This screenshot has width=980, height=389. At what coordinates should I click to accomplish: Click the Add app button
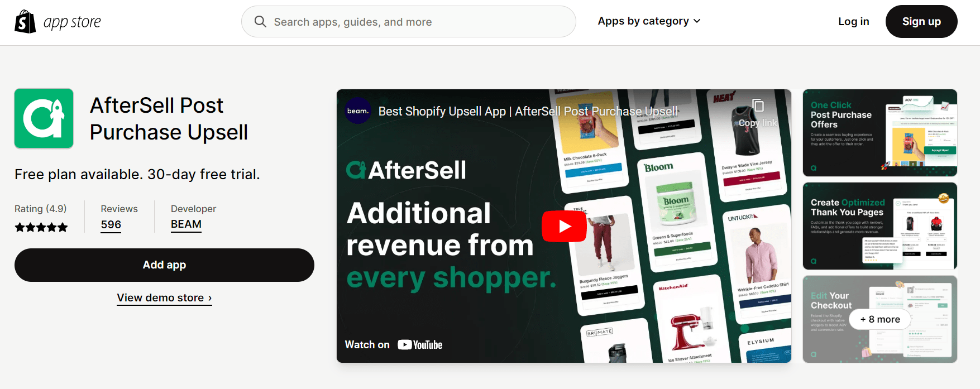click(x=164, y=265)
